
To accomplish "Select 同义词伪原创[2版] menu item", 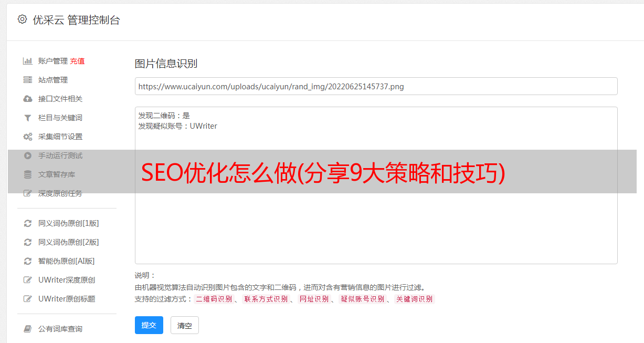I will tap(69, 242).
